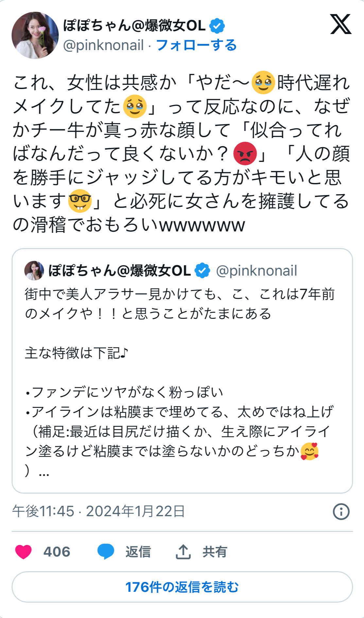The width and height of the screenshot is (364, 618).
Task: Click the pink heart like icon
Action: point(24,552)
